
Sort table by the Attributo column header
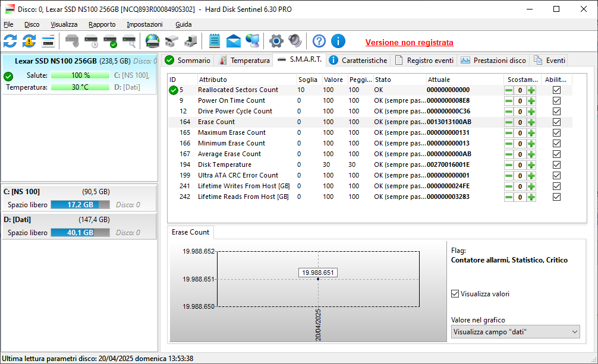point(247,80)
